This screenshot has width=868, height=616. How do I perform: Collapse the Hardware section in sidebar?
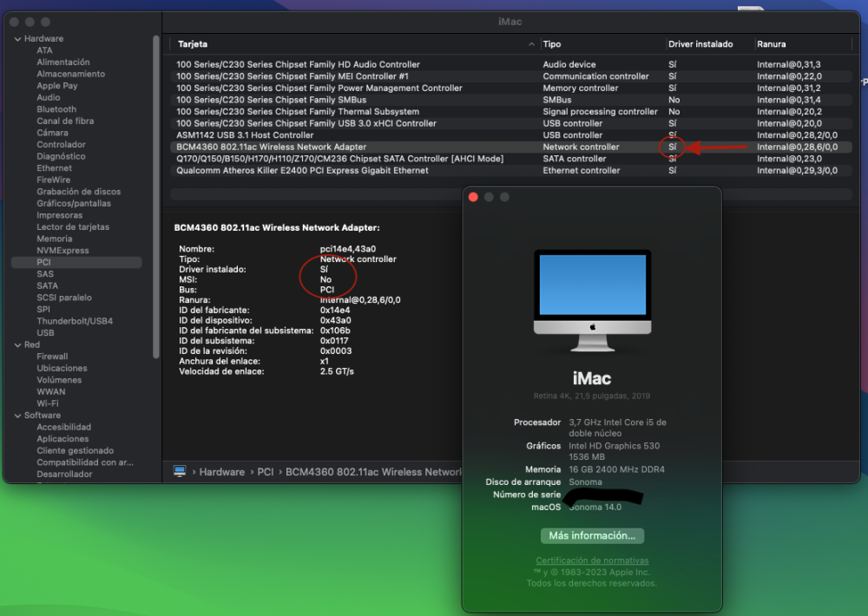(17, 39)
